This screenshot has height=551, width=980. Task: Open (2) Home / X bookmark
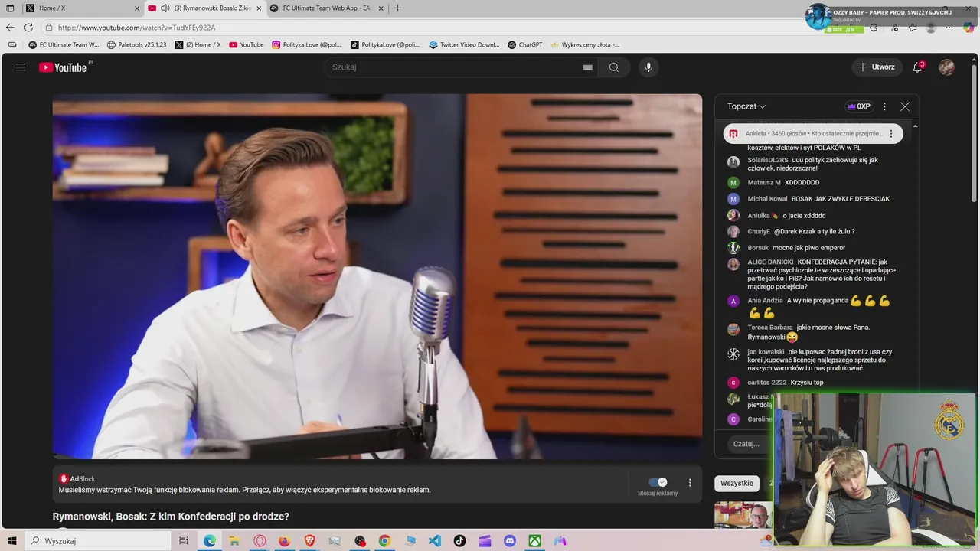[198, 45]
